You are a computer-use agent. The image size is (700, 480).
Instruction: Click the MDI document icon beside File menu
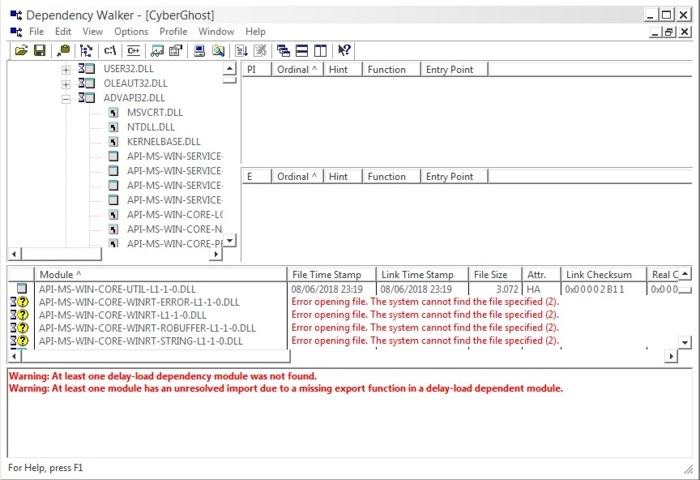pos(16,32)
